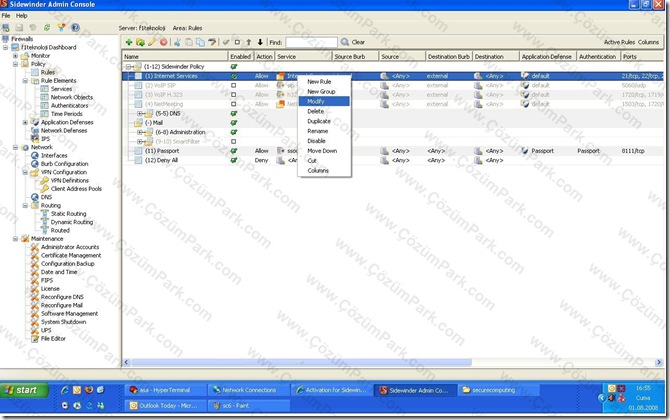This screenshot has height=420, width=670.
Task: Open Interfaces under Network
Action: (54, 156)
